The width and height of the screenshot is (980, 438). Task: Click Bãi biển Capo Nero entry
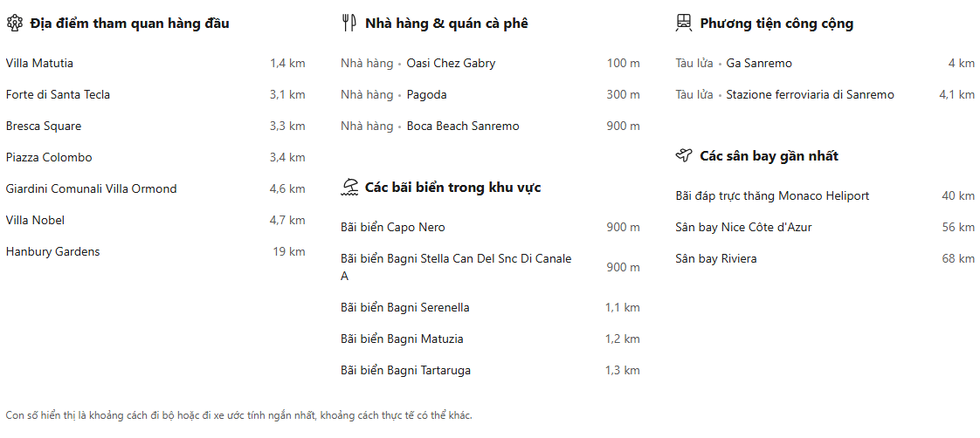393,228
